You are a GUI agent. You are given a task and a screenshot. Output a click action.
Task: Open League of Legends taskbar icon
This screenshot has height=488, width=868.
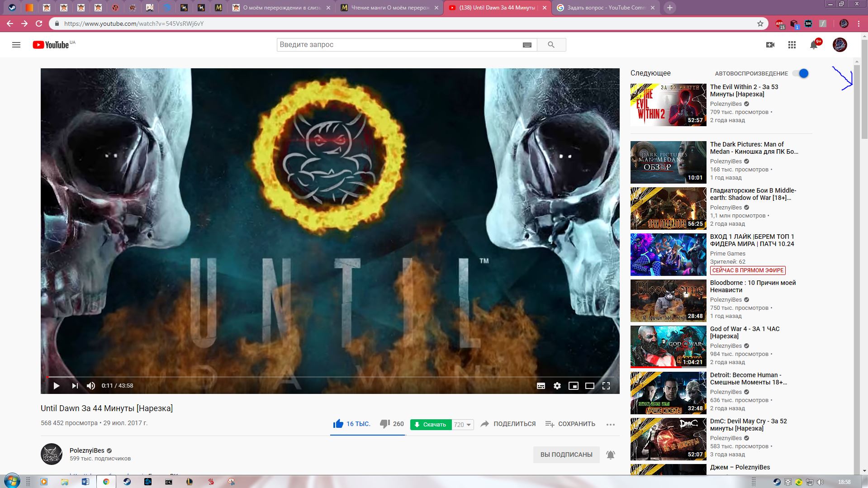click(190, 482)
